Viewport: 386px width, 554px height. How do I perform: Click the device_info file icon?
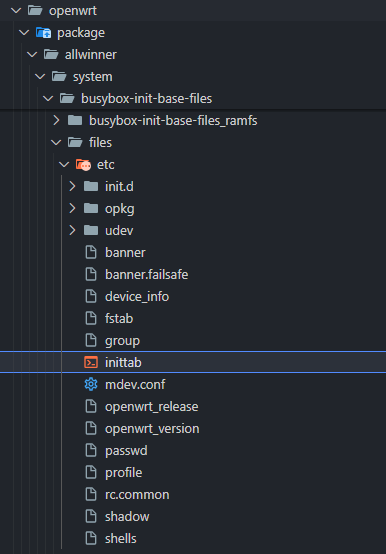pos(91,296)
